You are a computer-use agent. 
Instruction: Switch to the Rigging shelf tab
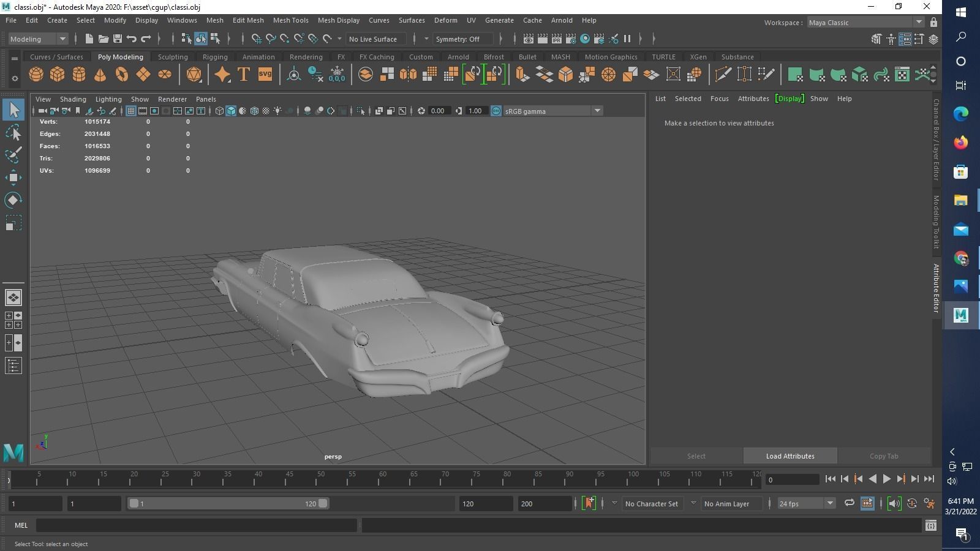(x=215, y=57)
